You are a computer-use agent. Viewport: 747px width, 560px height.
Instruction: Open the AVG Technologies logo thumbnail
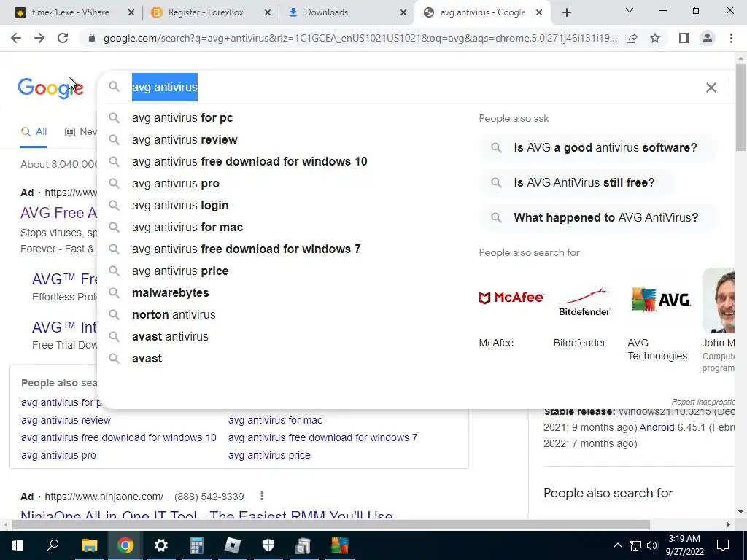pos(660,300)
